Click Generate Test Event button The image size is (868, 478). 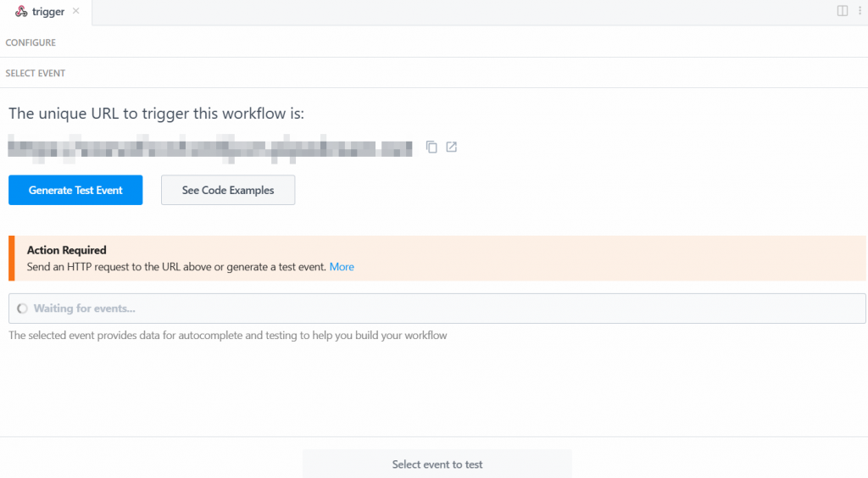pyautogui.click(x=75, y=191)
